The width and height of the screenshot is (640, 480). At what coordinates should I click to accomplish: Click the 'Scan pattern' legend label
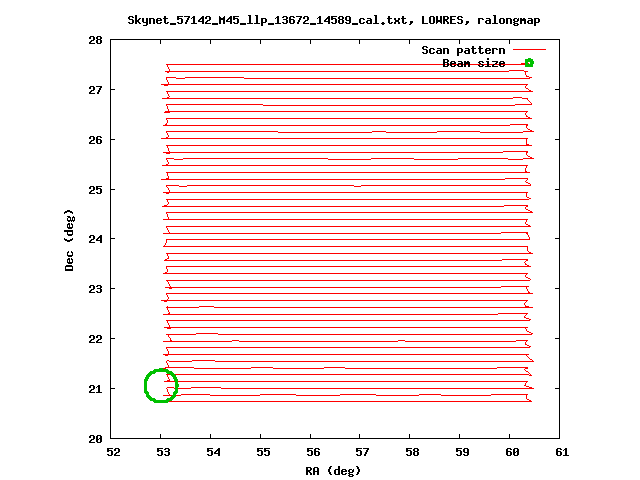(463, 50)
